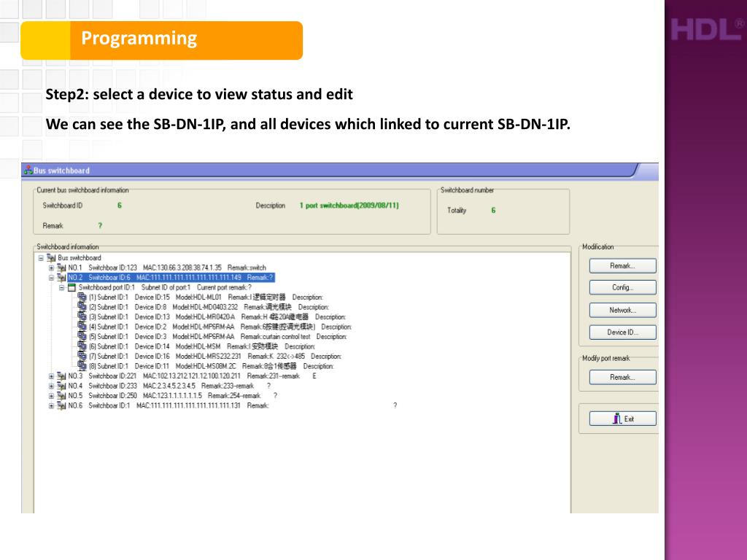Image resolution: width=747 pixels, height=560 pixels.
Task: Collapse Switchboard port ID:1 node
Action: coord(62,287)
